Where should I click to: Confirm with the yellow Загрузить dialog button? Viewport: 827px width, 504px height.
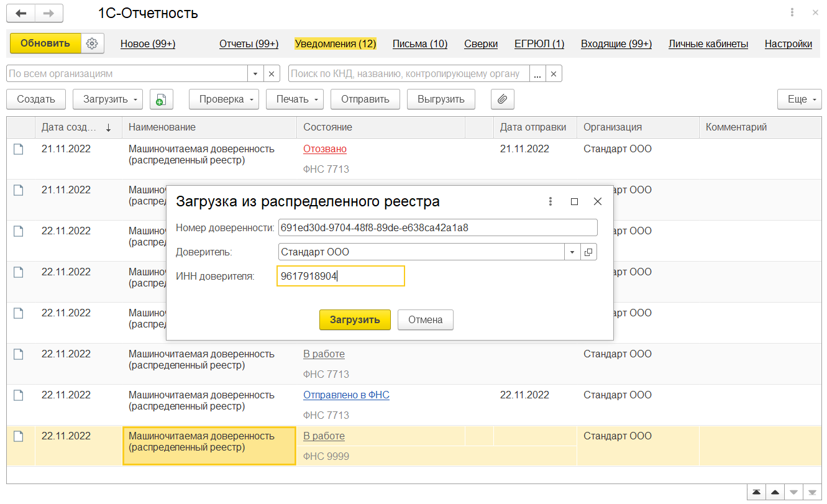pos(355,319)
